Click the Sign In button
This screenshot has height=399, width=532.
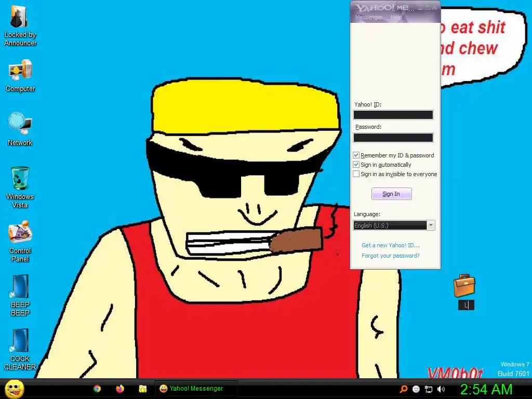pos(392,194)
